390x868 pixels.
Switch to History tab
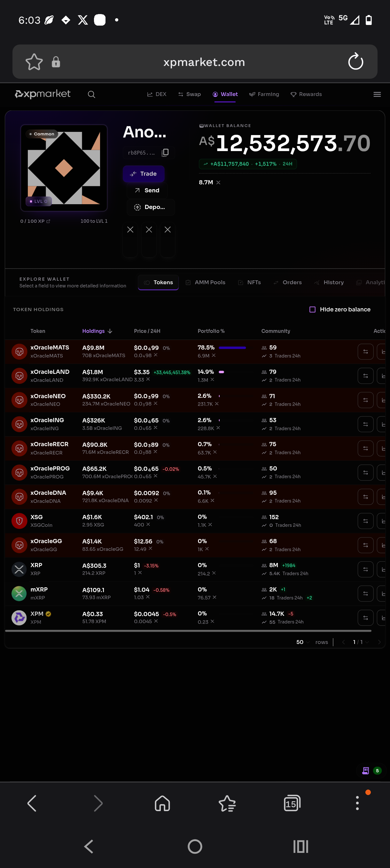tap(329, 282)
